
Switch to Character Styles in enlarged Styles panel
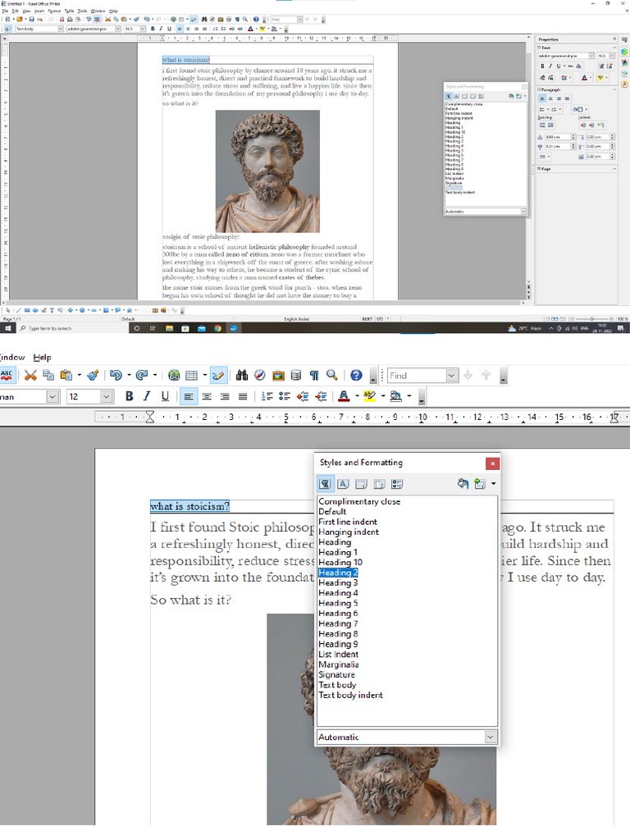pos(343,484)
